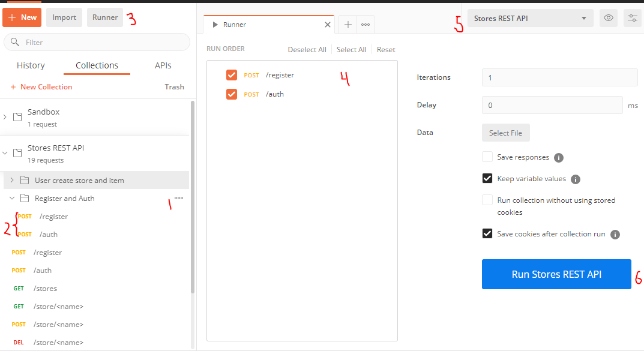Open the manage environments settings icon
This screenshot has width=644, height=351.
[633, 18]
